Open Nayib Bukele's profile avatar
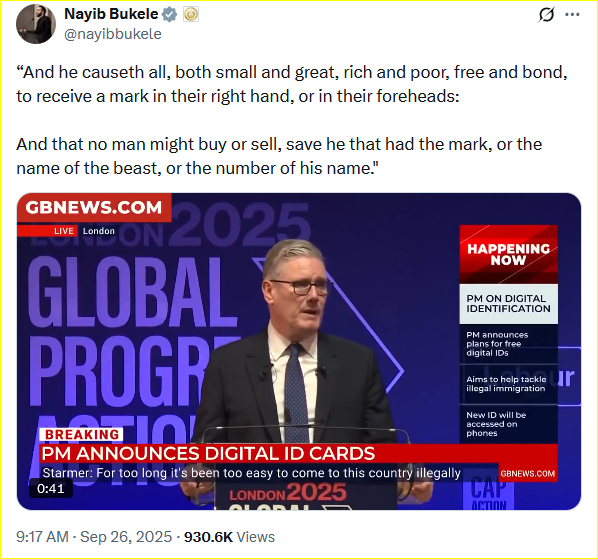The image size is (598, 559). [x=36, y=24]
